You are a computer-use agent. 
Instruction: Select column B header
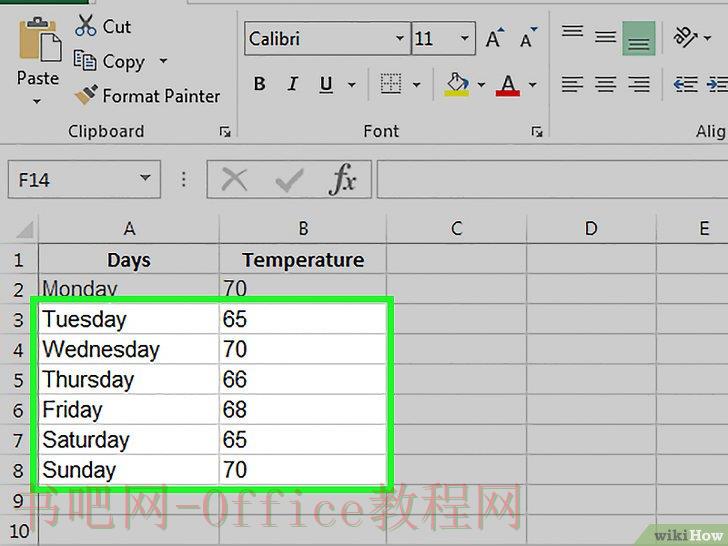pyautogui.click(x=303, y=228)
